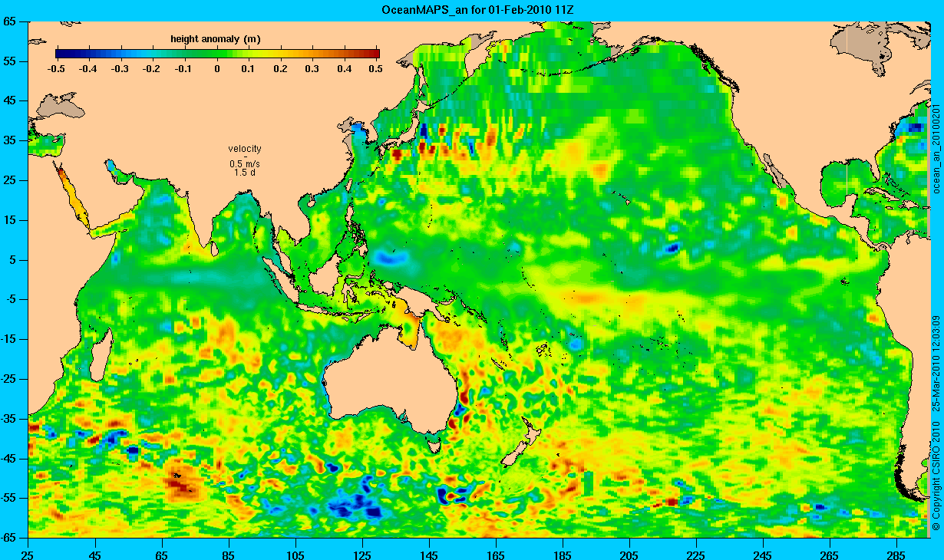The width and height of the screenshot is (944, 560).
Task: Click longitude label 225 on bottom axis
Action: coord(696,554)
